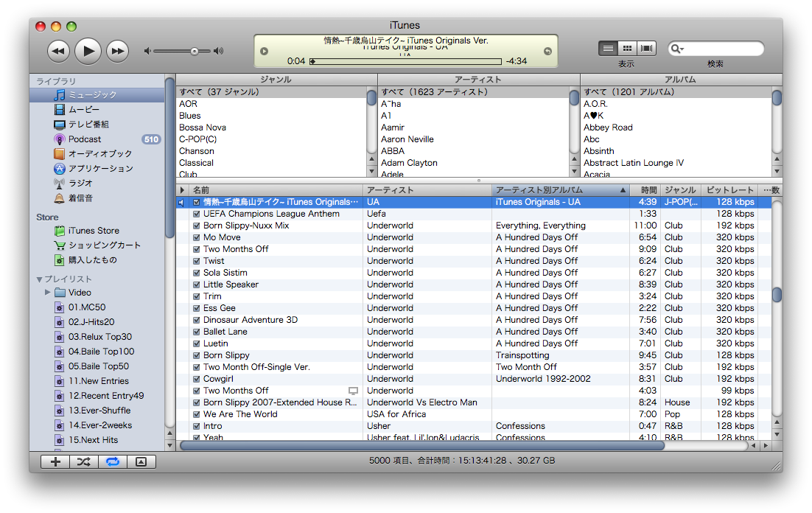Click the max volume speaker icon

tap(219, 51)
